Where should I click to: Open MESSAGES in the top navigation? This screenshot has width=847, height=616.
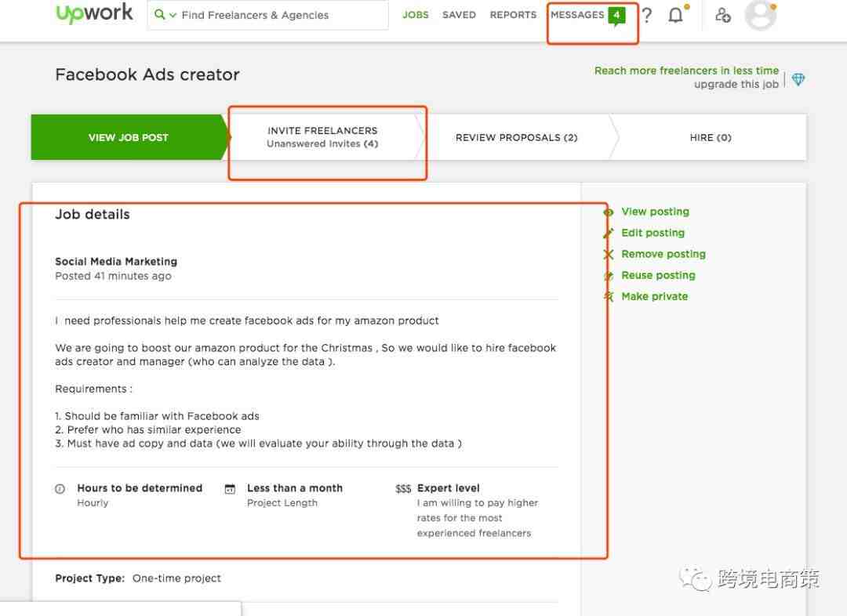(577, 15)
